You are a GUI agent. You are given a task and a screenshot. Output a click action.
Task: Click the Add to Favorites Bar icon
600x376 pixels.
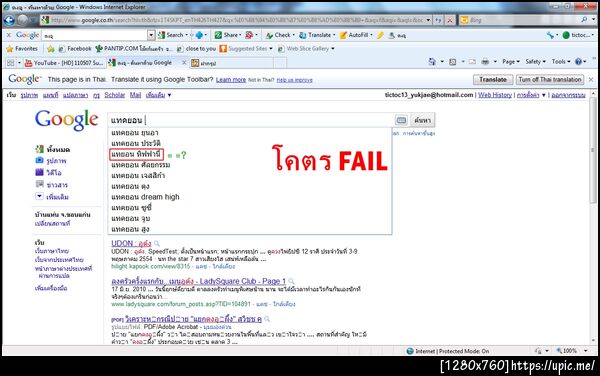pyautogui.click(x=51, y=49)
